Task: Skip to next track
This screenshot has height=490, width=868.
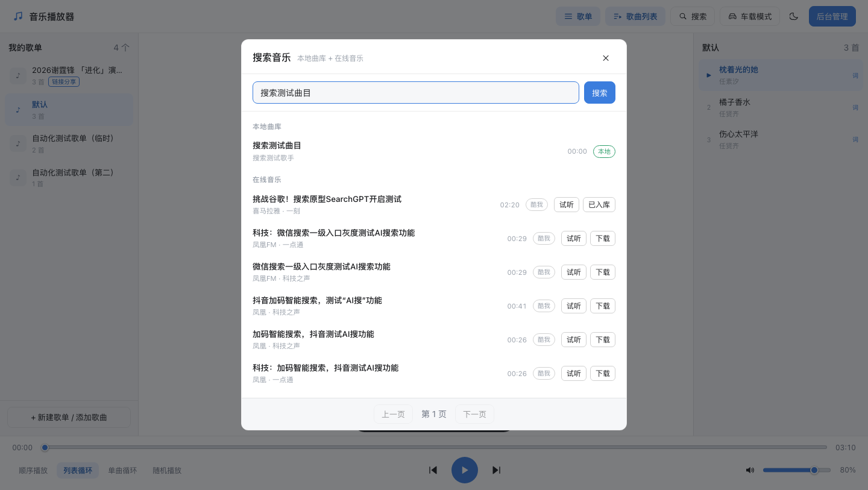Action: 497,470
